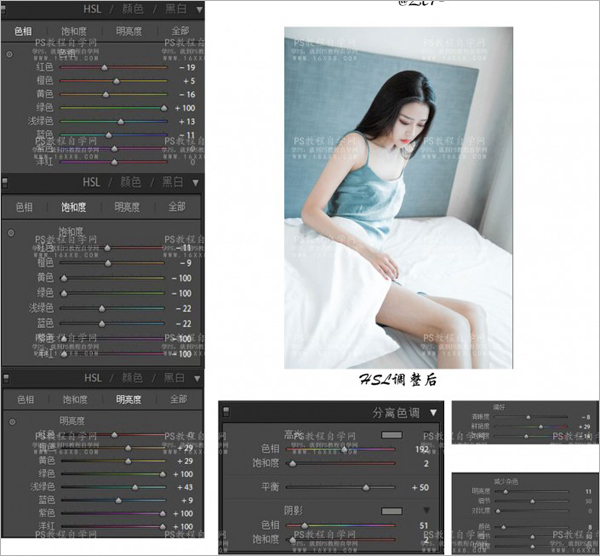Click saturation 黄色 slider handle at -100

[64, 278]
